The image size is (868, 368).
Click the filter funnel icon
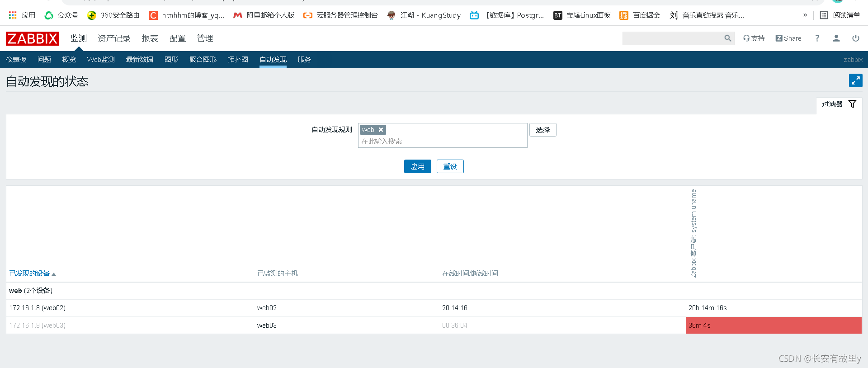(852, 104)
